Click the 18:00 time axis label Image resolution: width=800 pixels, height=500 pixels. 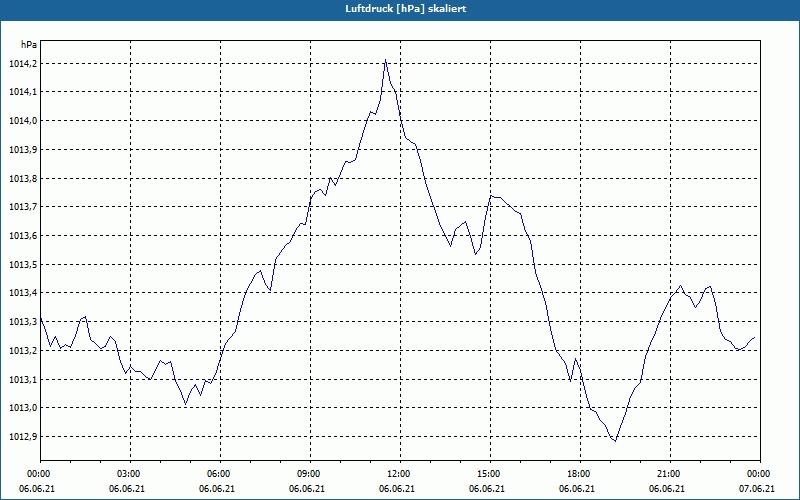pyautogui.click(x=581, y=474)
